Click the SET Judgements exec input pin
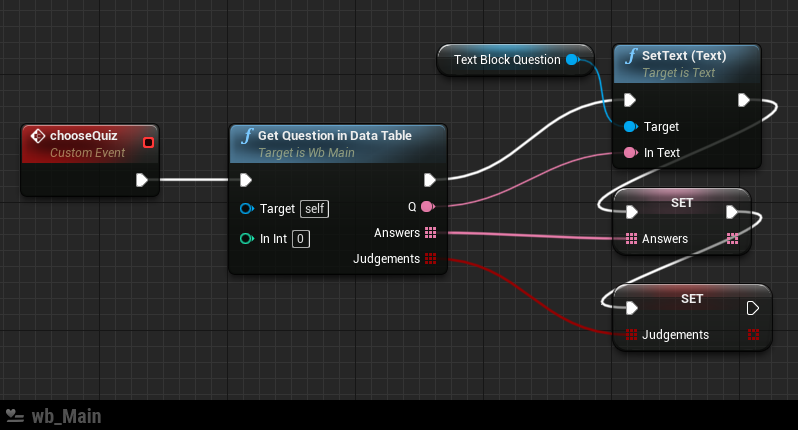 pos(632,308)
